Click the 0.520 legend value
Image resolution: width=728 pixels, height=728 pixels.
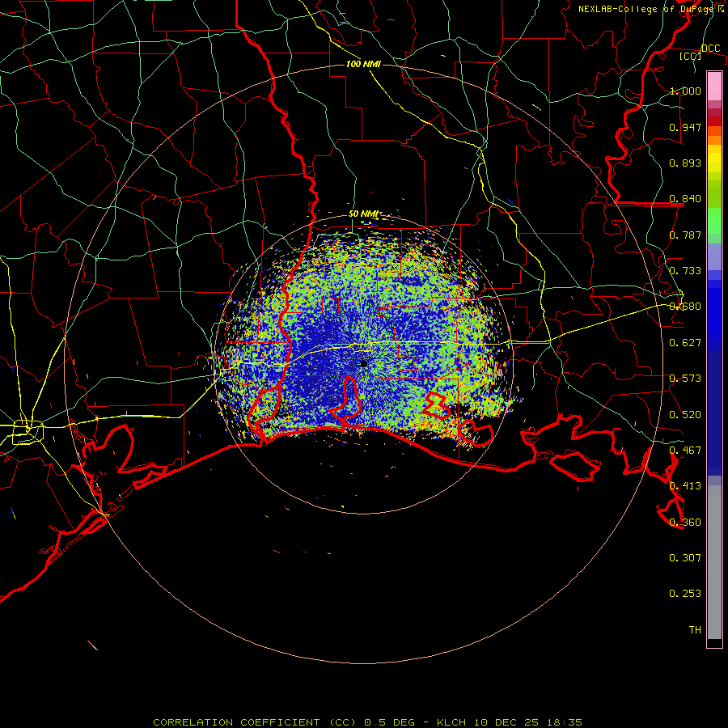(x=685, y=415)
